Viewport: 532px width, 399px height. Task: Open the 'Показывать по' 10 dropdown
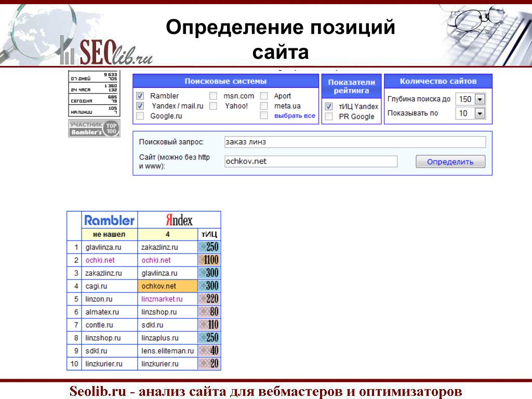pyautogui.click(x=471, y=113)
